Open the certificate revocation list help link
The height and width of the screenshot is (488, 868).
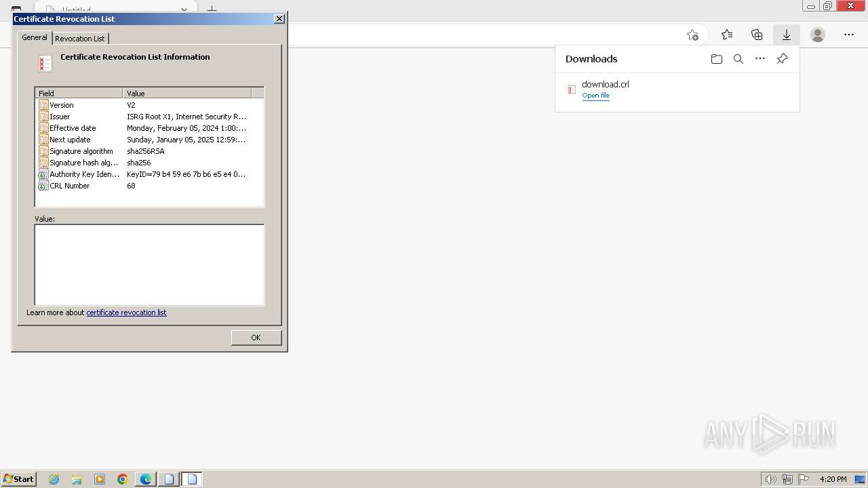click(126, 312)
